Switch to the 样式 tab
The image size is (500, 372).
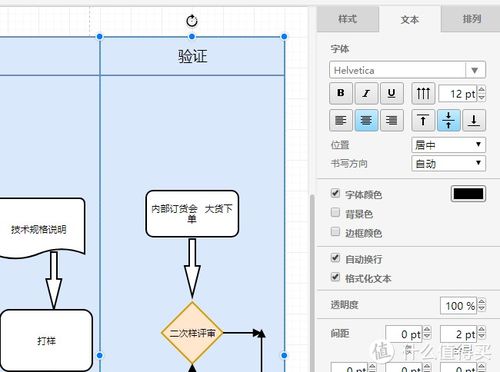[348, 19]
